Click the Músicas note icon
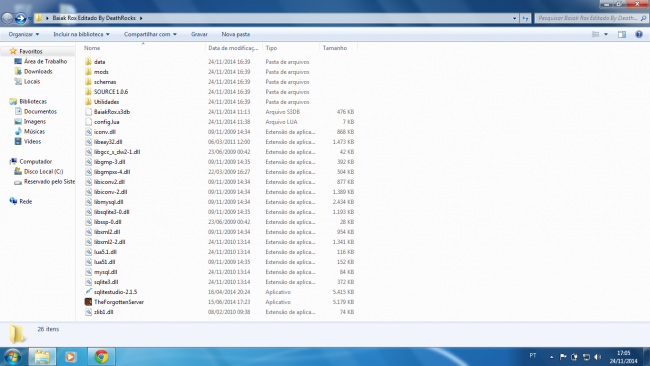Viewport: 650px width, 366px height. (x=18, y=131)
